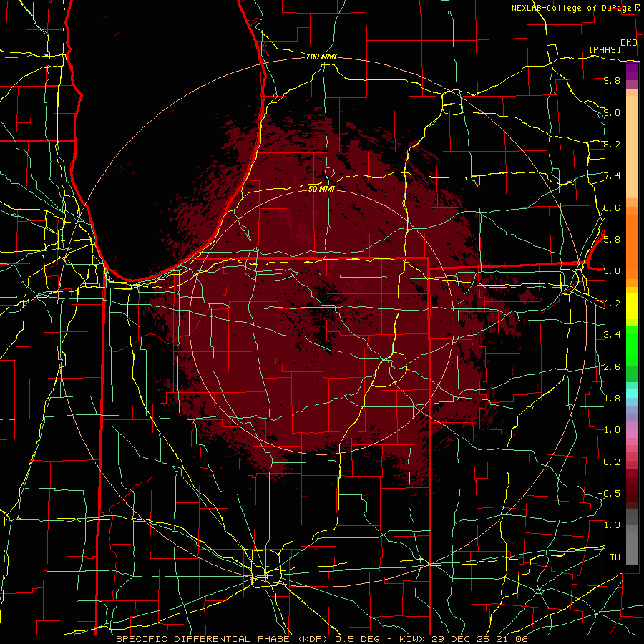The height and width of the screenshot is (644, 644).
Task: Click the 1.0 value on the color scale
Action: click(612, 430)
